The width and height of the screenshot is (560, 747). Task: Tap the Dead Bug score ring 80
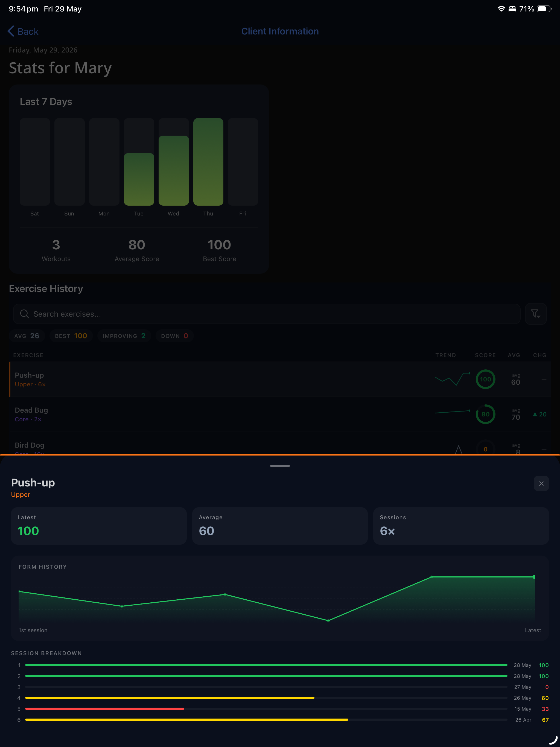[x=485, y=414]
